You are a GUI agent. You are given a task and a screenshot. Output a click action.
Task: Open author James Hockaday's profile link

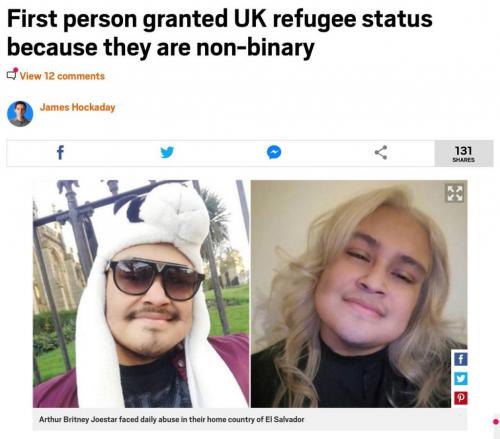(x=77, y=107)
